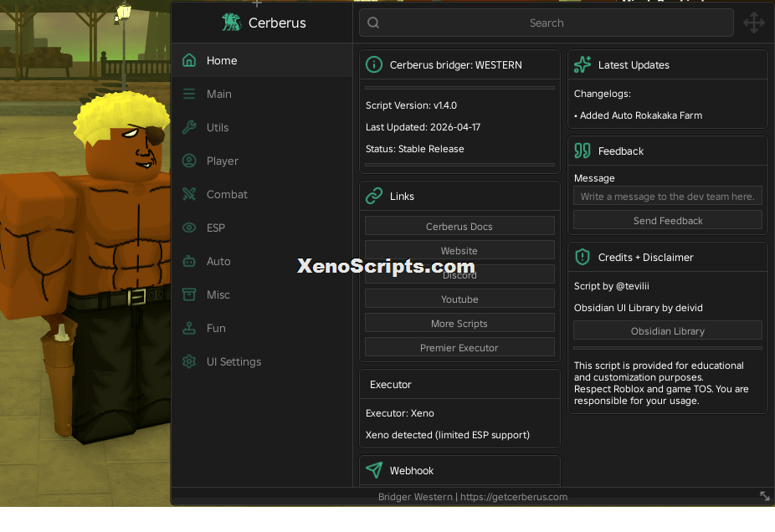Click the More Scripts button
The width and height of the screenshot is (775, 532).
[x=459, y=323]
